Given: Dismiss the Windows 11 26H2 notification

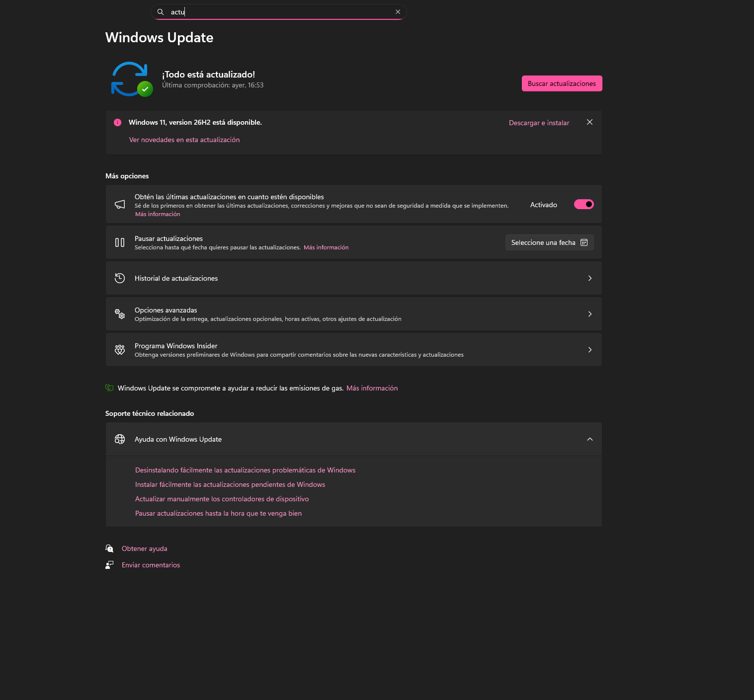Looking at the screenshot, I should pyautogui.click(x=589, y=122).
